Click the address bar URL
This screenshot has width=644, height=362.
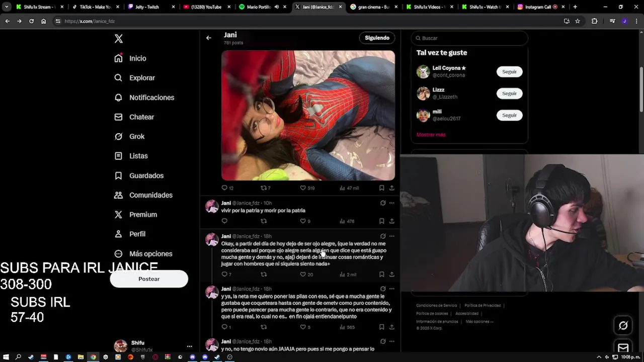(x=90, y=21)
